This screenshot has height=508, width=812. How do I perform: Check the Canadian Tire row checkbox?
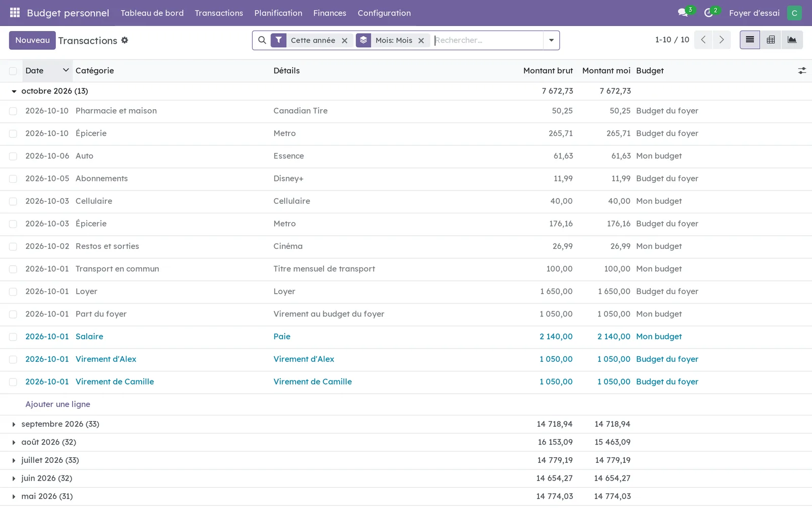13,111
